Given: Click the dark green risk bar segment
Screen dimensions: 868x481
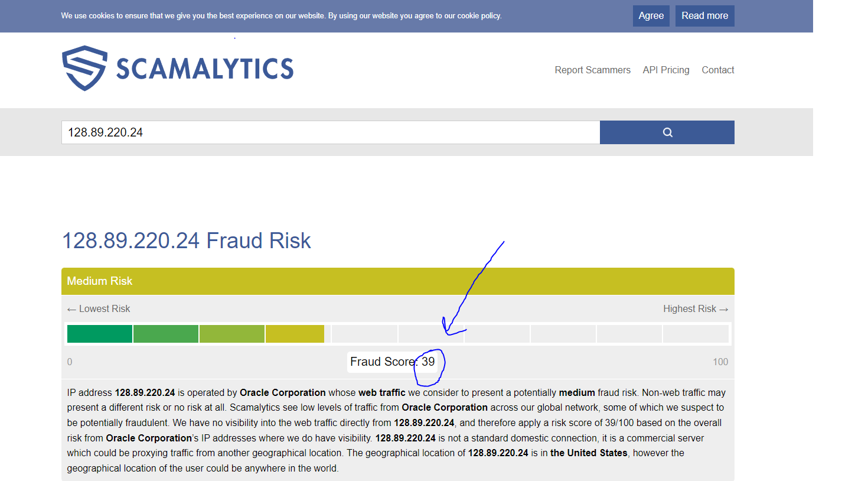Looking at the screenshot, I should coord(100,334).
